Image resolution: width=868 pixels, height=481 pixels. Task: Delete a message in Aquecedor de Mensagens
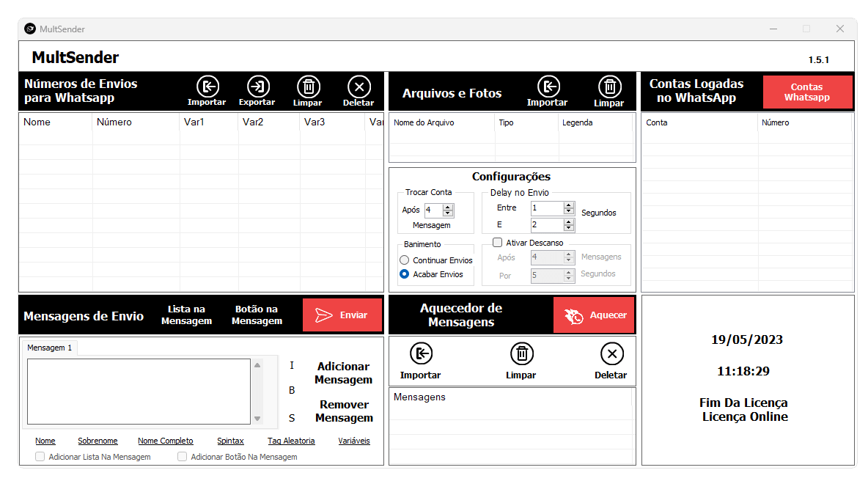click(611, 361)
